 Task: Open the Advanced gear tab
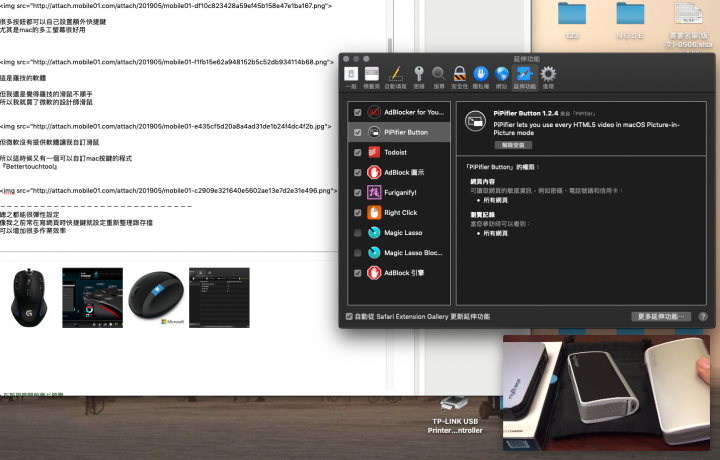point(548,78)
